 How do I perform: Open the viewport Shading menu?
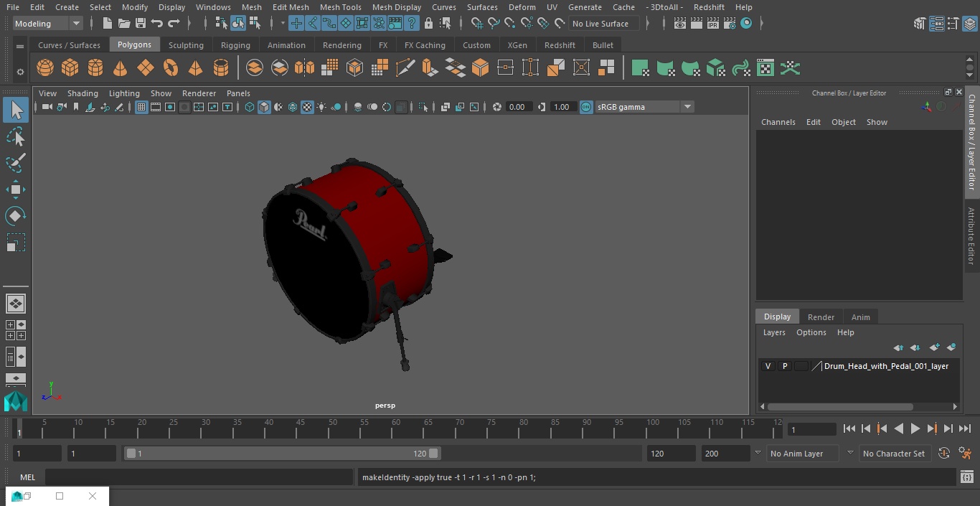[83, 93]
